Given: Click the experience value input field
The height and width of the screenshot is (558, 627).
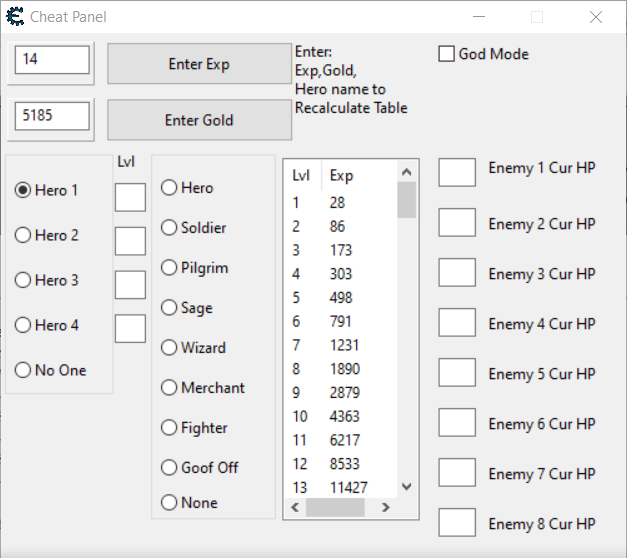Looking at the screenshot, I should coord(52,60).
